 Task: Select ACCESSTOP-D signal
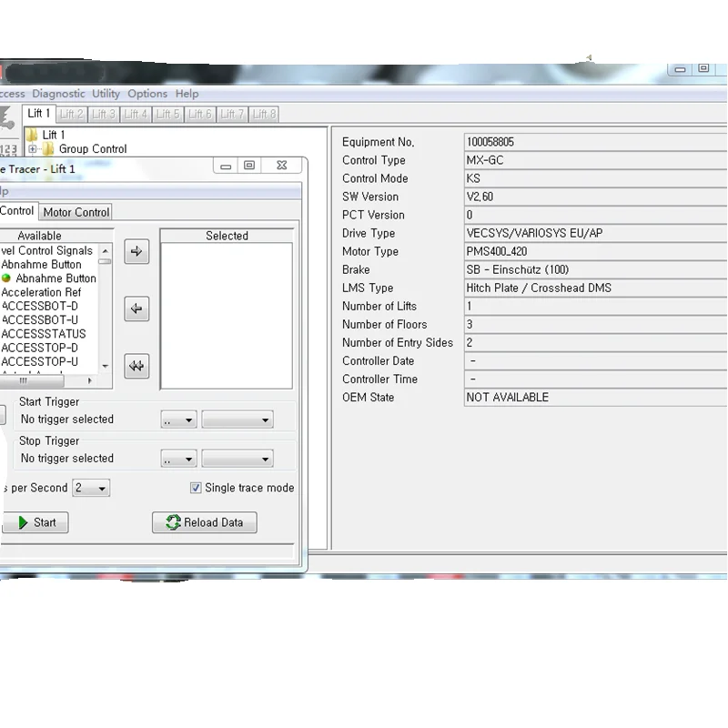click(39, 349)
